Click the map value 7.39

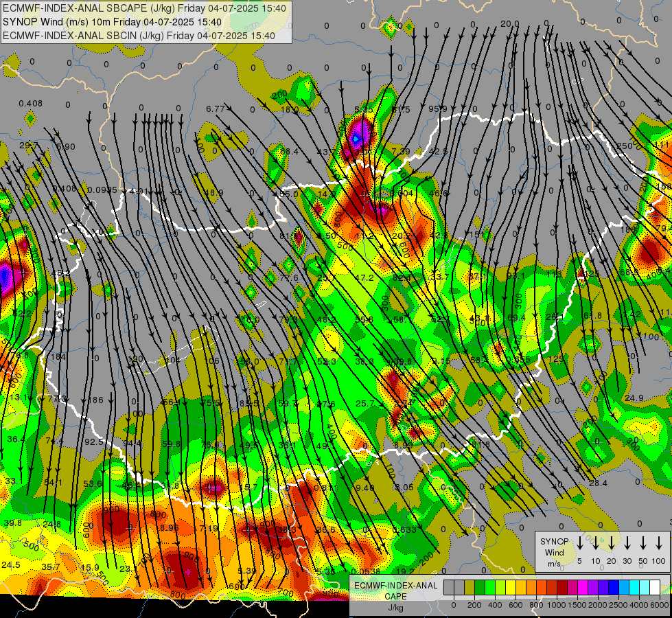point(401,151)
